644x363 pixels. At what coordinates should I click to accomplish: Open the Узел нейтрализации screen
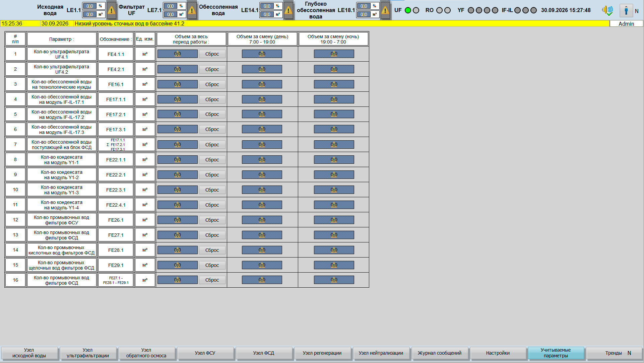381,353
